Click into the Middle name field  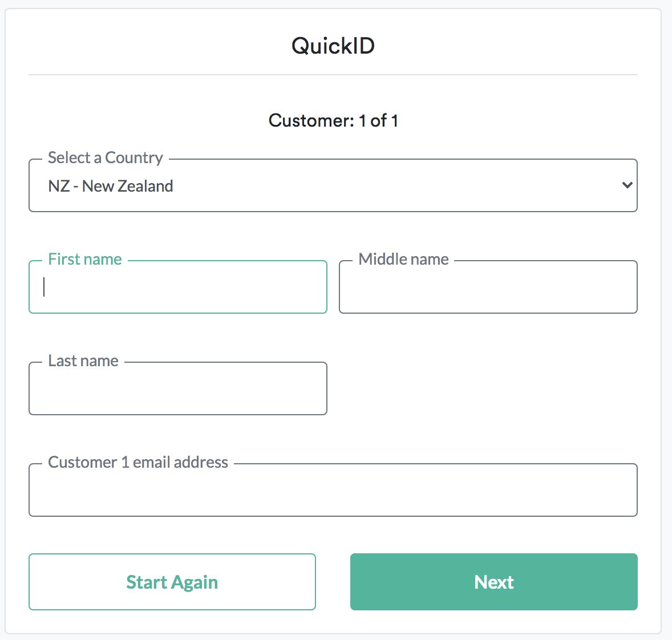(x=488, y=287)
